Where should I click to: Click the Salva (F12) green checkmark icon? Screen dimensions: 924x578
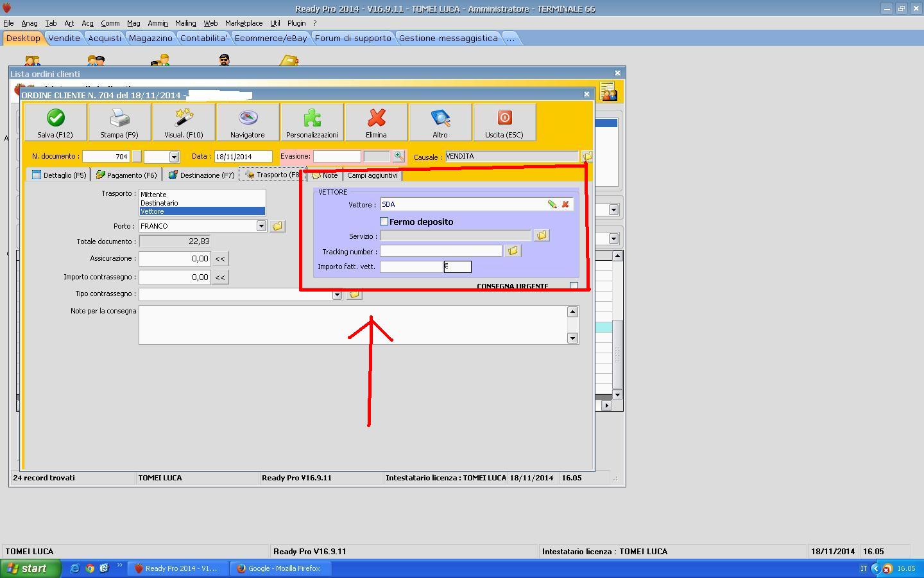pos(55,119)
